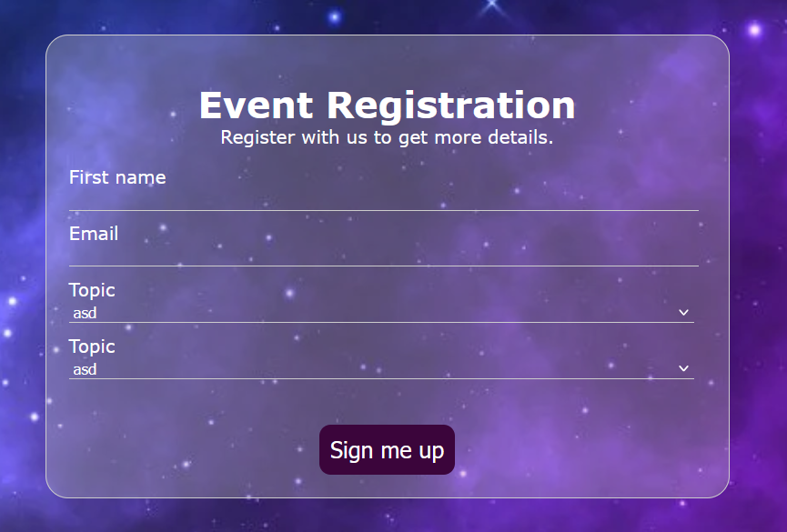
Task: Focus the Email input field
Action: point(383,256)
